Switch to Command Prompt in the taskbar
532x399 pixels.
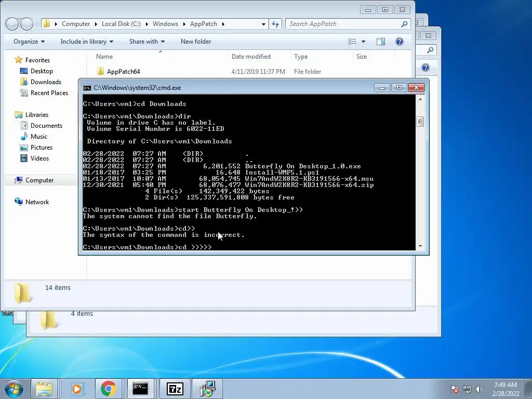tap(140, 389)
